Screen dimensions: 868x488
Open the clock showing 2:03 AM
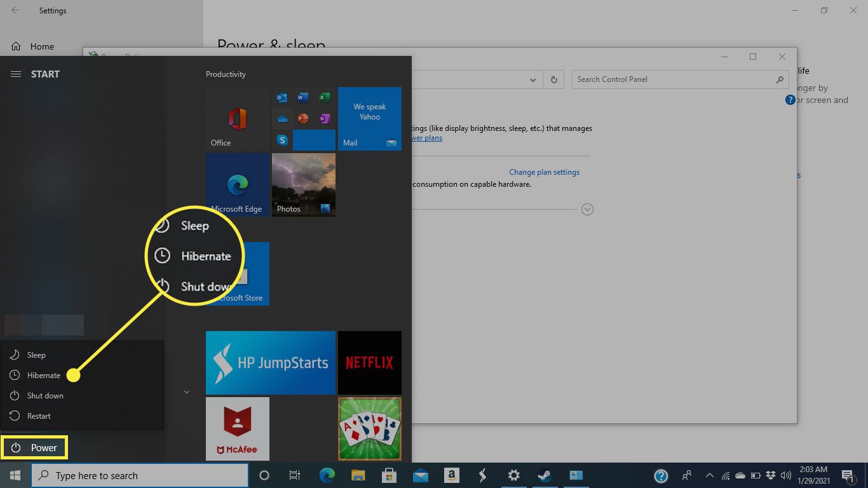pos(815,475)
